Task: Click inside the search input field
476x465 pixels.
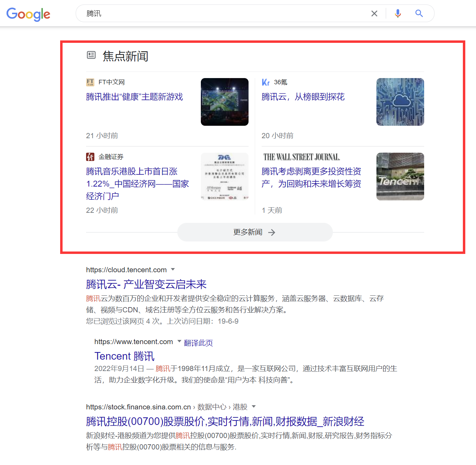Action: click(207, 13)
